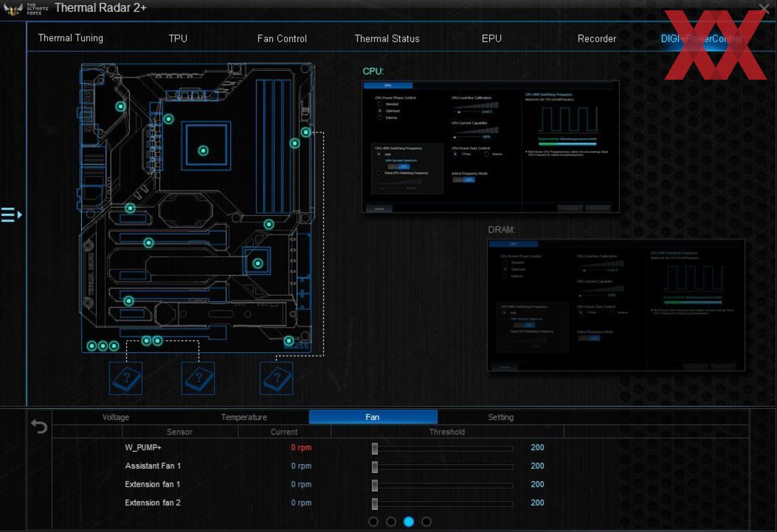
Task: Select the Temperature monitoring tab
Action: 244,417
